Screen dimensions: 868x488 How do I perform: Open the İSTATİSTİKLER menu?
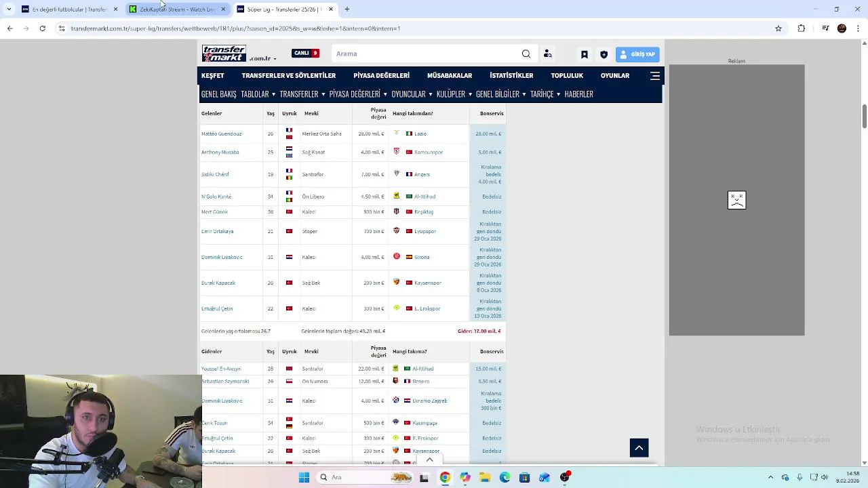click(x=511, y=76)
